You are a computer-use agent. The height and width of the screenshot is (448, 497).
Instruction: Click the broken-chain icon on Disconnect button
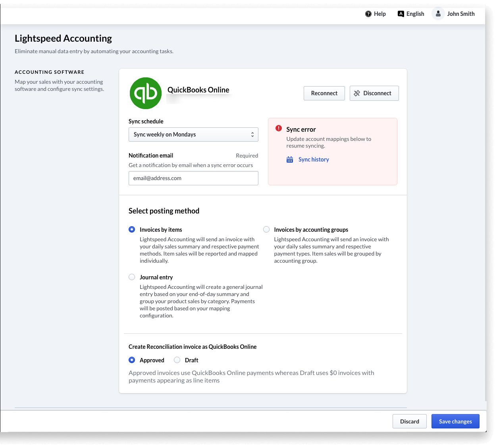357,93
